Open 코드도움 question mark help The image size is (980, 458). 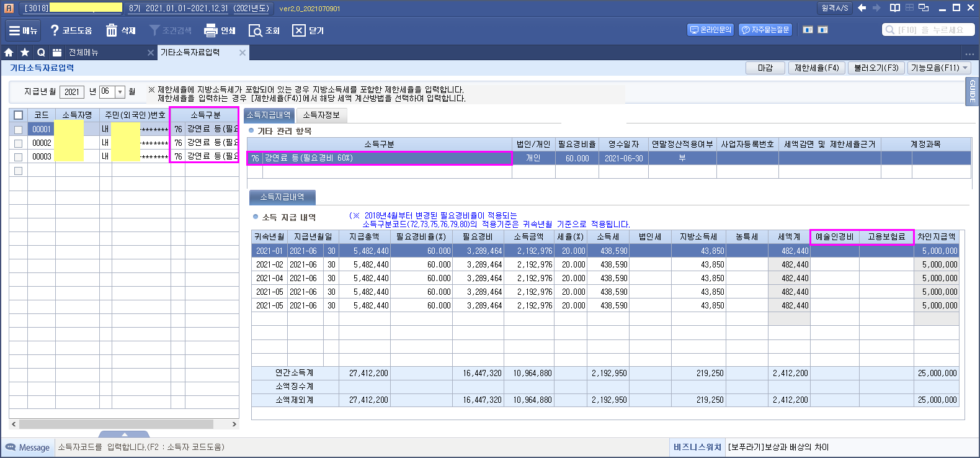[55, 30]
